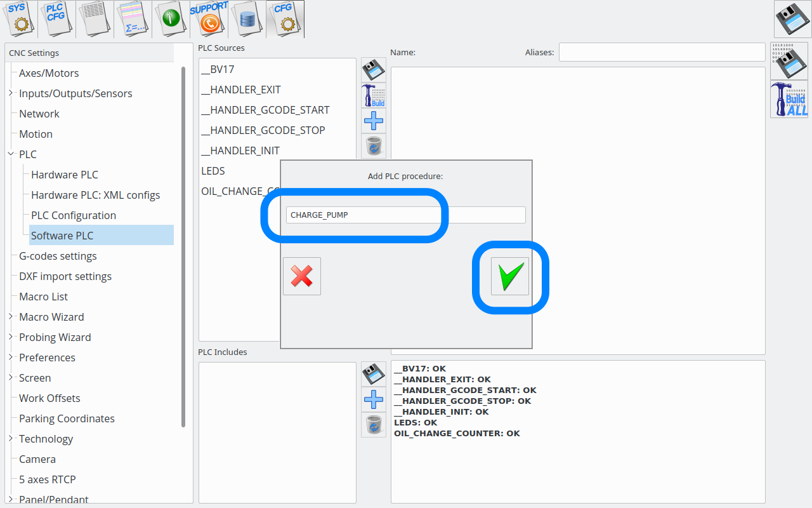812x508 pixels.
Task: Click the green info icon in toolbar
Action: click(171, 19)
